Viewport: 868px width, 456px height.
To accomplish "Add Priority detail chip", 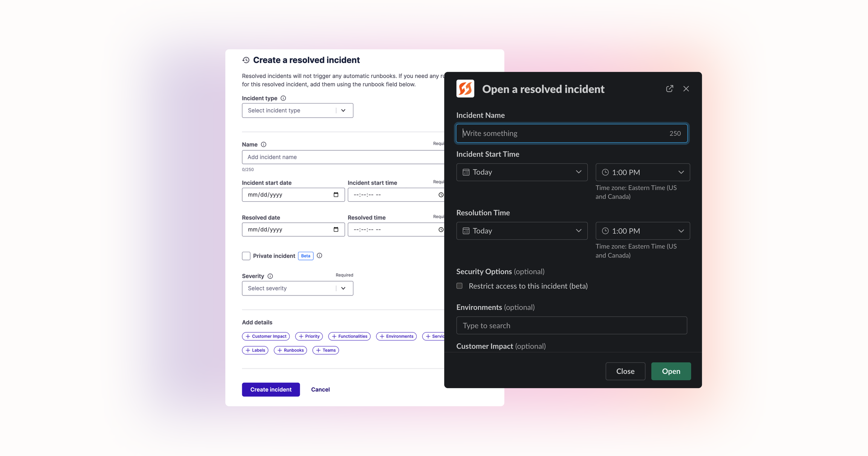I will coord(309,336).
